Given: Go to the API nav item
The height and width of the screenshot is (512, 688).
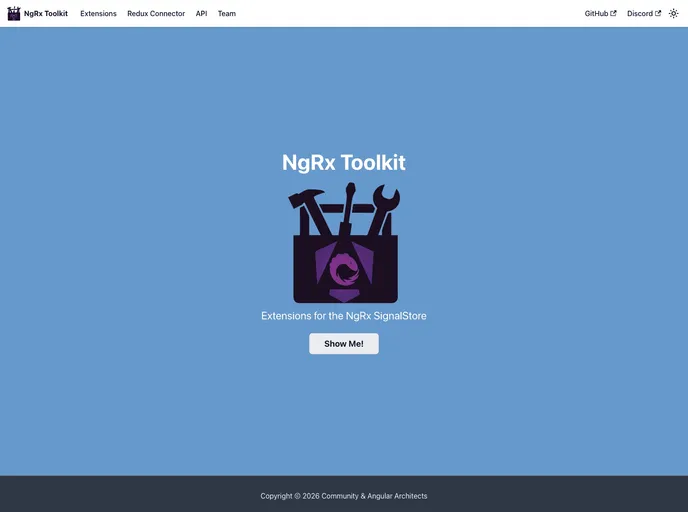Looking at the screenshot, I should pyautogui.click(x=201, y=14).
